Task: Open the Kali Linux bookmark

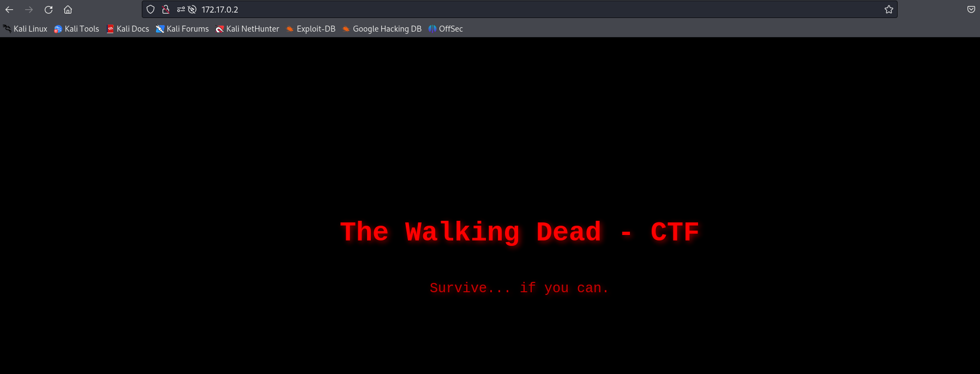Action: click(26, 29)
